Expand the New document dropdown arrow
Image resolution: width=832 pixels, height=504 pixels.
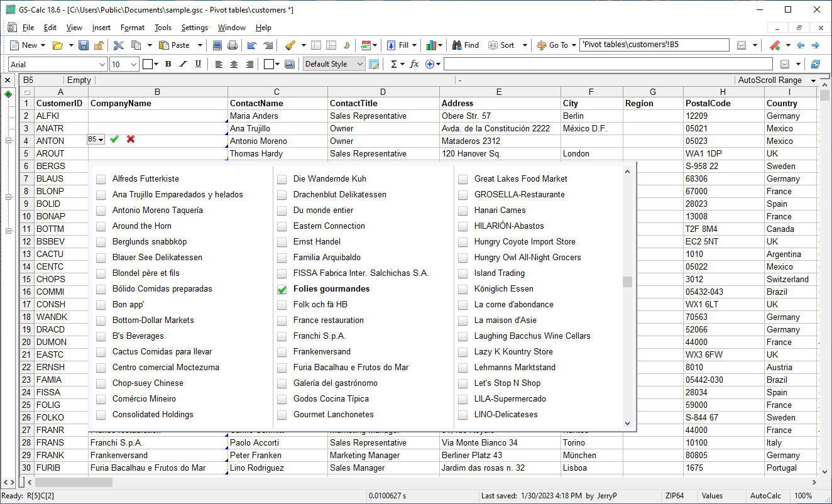[x=43, y=45]
